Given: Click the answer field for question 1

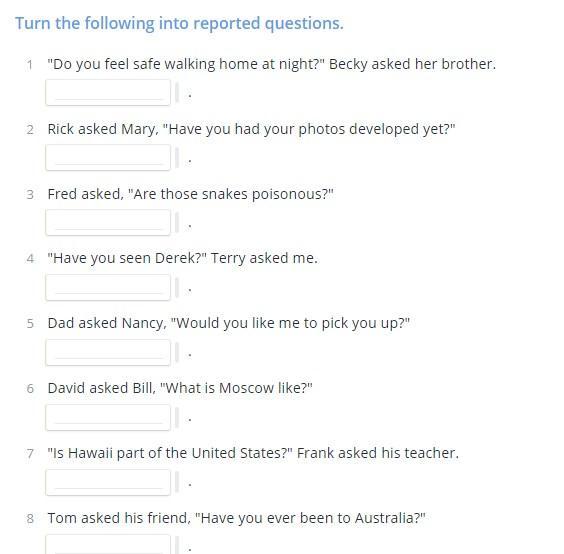Looking at the screenshot, I should click(108, 92).
